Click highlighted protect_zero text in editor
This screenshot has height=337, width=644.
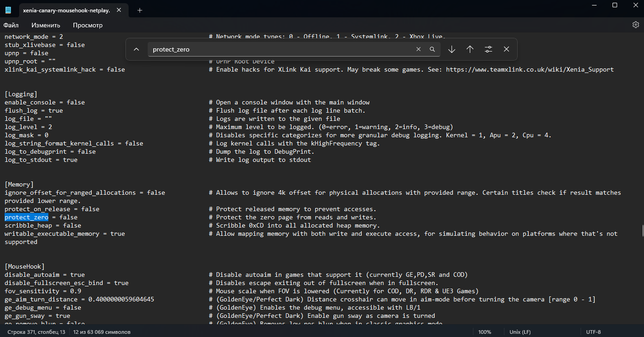(x=26, y=218)
